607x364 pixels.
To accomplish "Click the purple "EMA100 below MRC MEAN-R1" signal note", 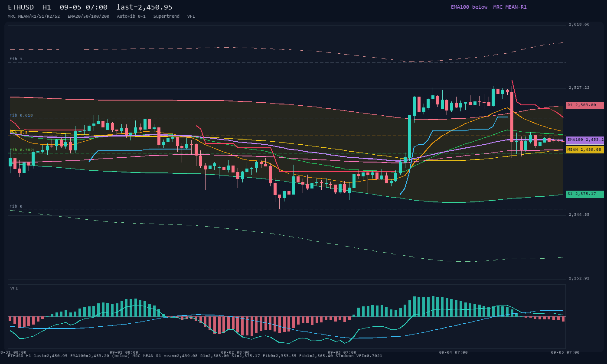I will [489, 7].
